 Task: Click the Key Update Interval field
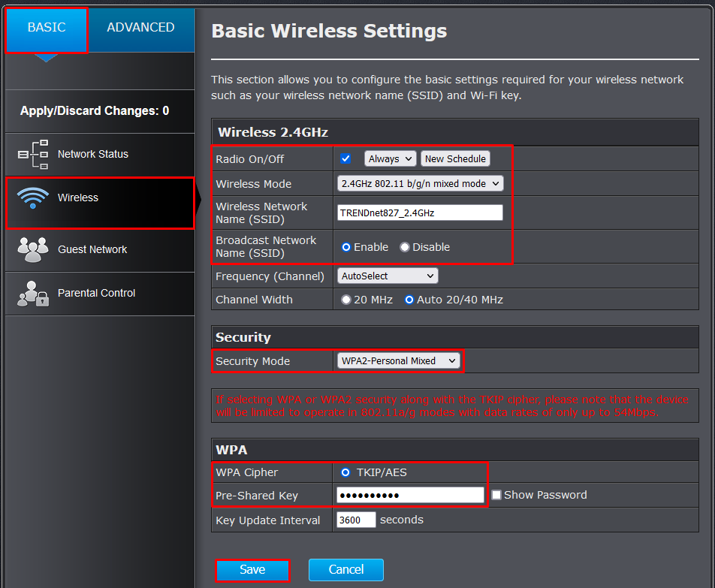point(356,520)
